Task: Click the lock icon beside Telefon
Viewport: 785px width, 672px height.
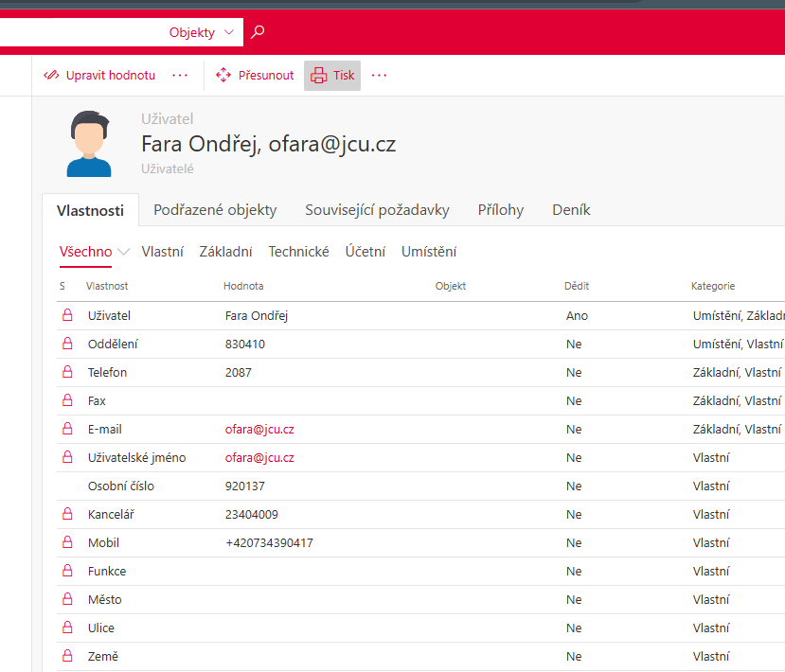Action: tap(66, 373)
